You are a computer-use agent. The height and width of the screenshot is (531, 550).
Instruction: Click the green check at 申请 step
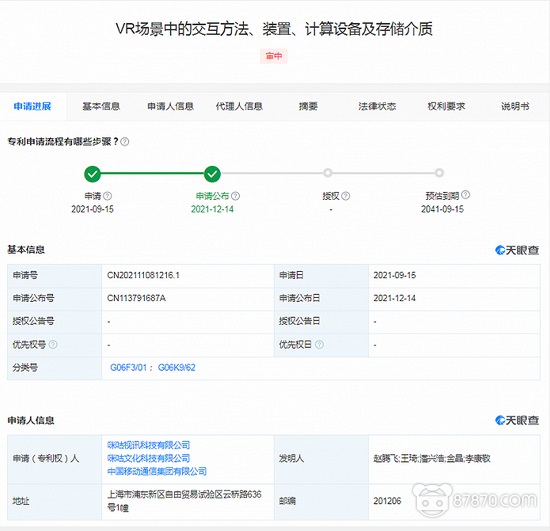(x=93, y=174)
